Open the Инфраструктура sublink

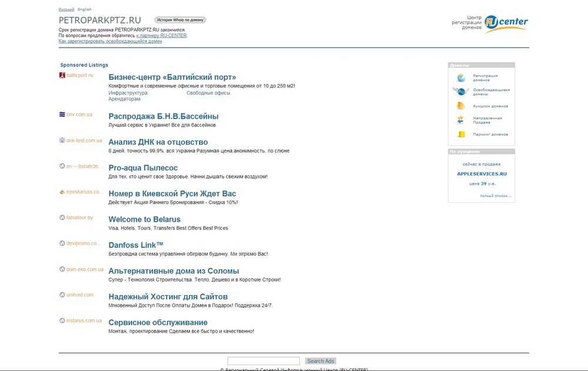[128, 93]
